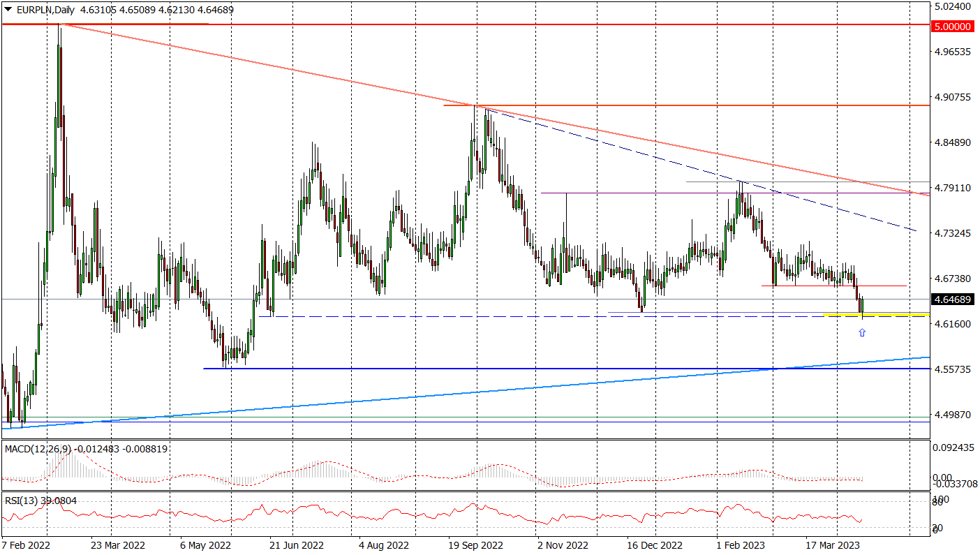The image size is (980, 555).
Task: Click the 5.02400 price axis label
Action: click(952, 6)
